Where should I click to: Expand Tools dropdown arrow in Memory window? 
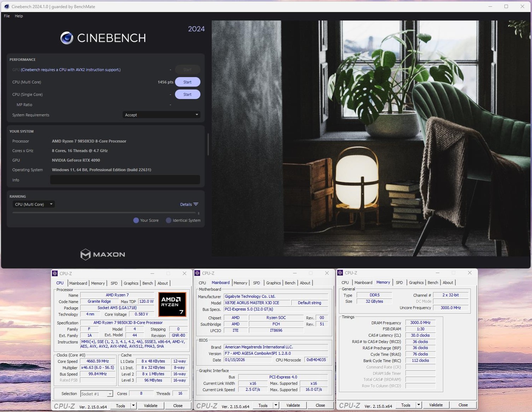click(419, 405)
